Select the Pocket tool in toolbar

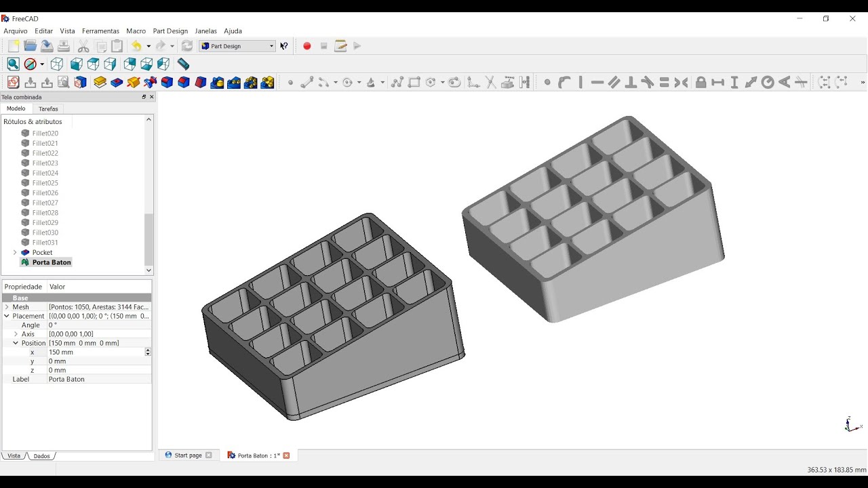[117, 83]
